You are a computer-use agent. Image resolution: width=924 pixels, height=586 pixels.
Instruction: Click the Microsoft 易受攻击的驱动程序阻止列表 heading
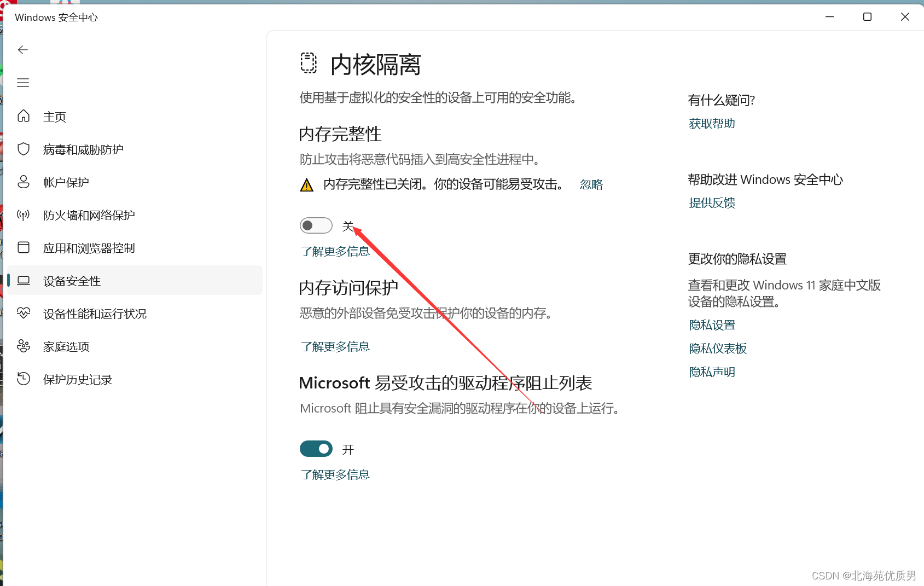coord(445,383)
